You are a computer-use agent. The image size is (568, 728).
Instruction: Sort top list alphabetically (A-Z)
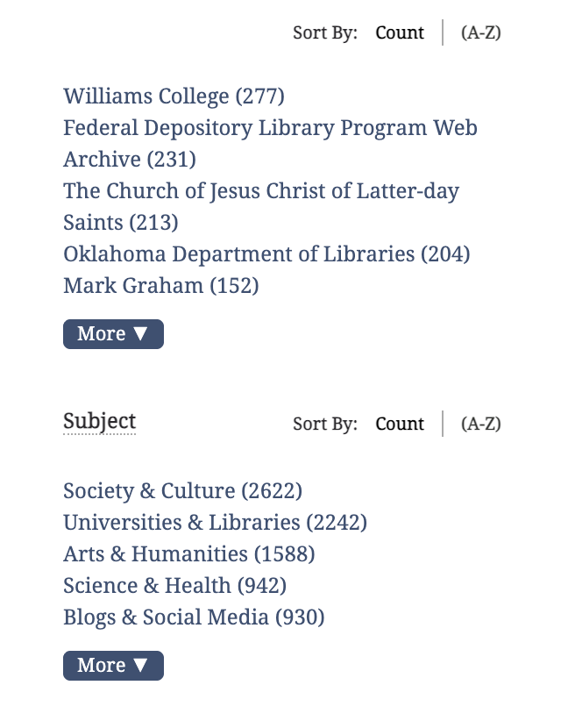pos(480,33)
